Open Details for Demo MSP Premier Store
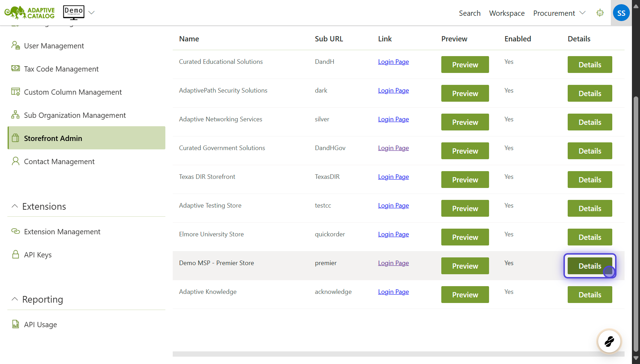 590,266
